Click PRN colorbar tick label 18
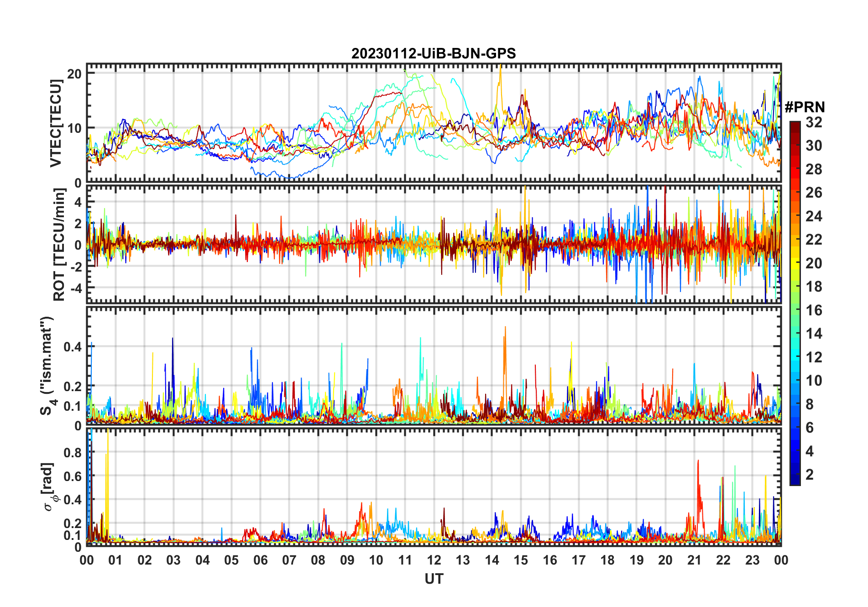This screenshot has height=607, width=868. (x=814, y=286)
